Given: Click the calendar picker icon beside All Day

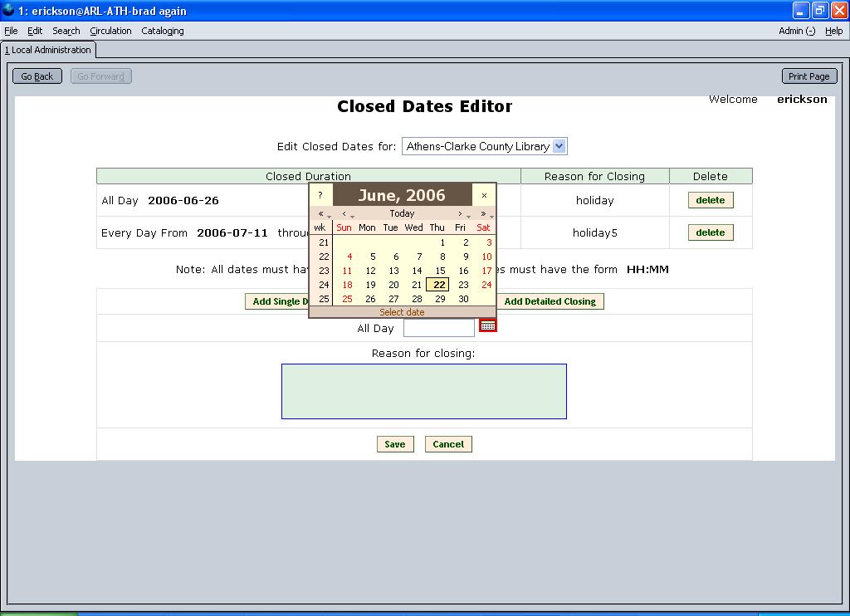Looking at the screenshot, I should pos(488,326).
